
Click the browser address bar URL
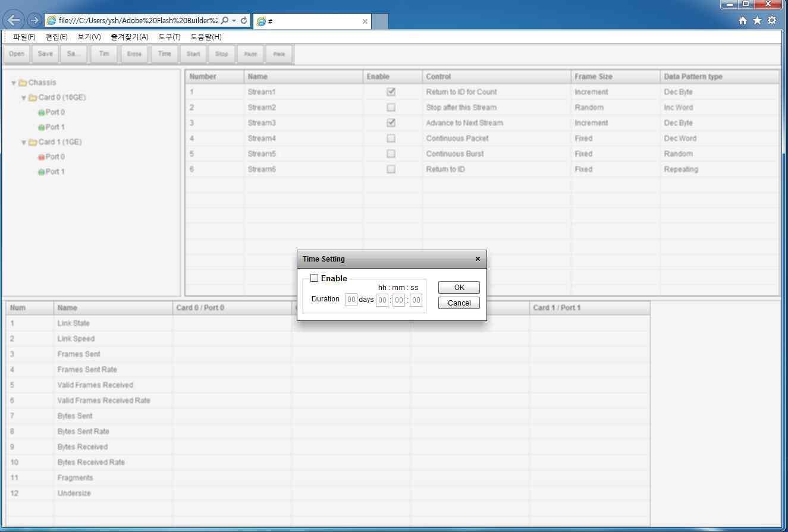click(137, 20)
